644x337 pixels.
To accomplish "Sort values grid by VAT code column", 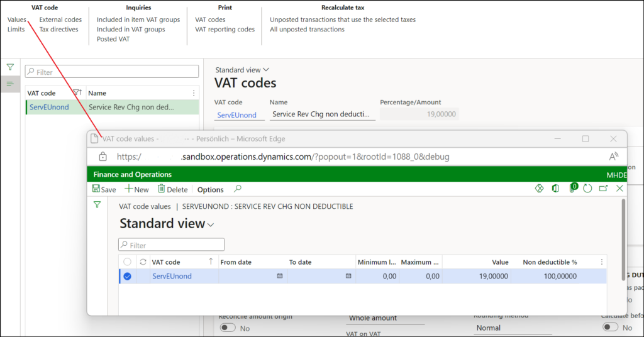I will pos(166,262).
